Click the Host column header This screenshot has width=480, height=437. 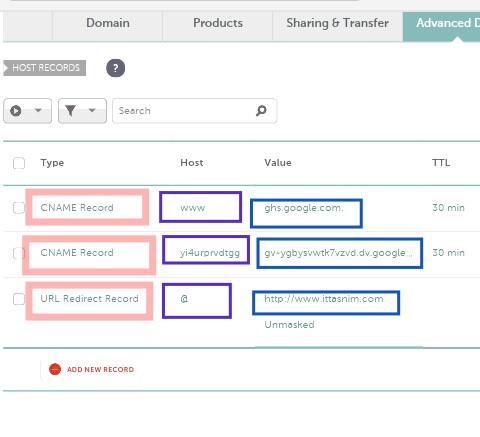(192, 163)
